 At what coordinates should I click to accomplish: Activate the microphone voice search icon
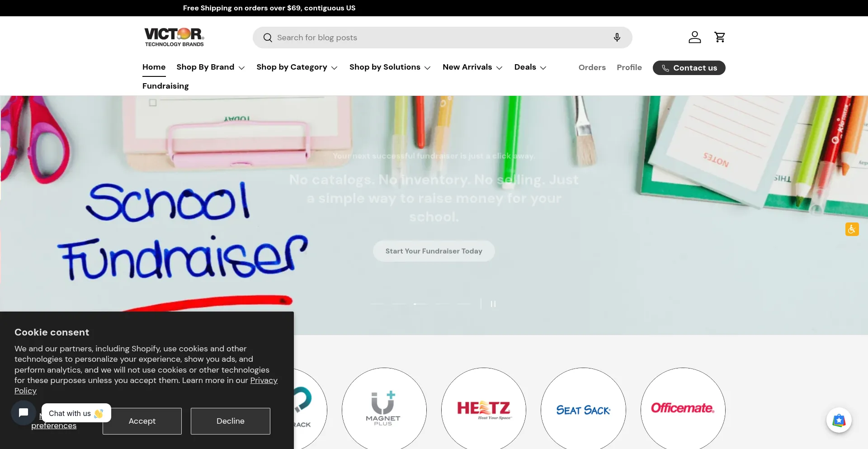click(617, 38)
